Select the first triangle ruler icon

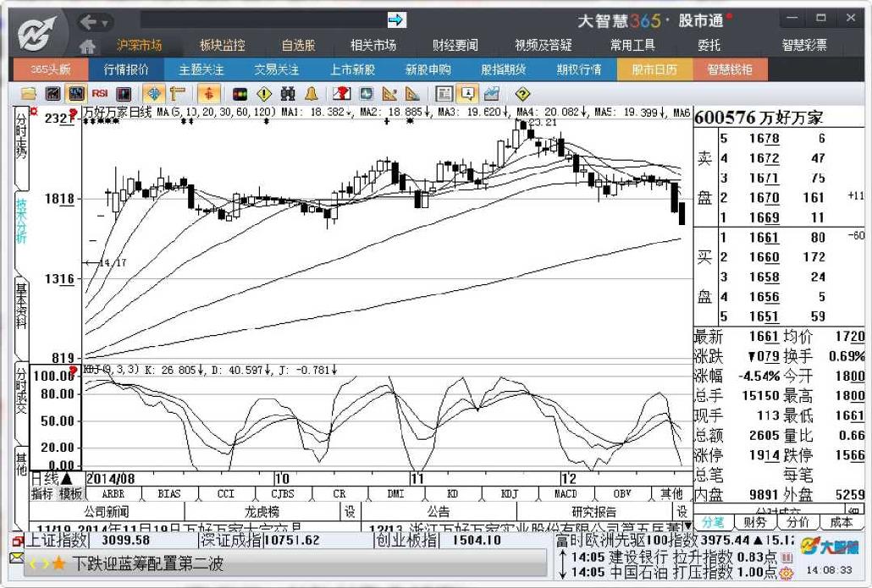(x=389, y=93)
